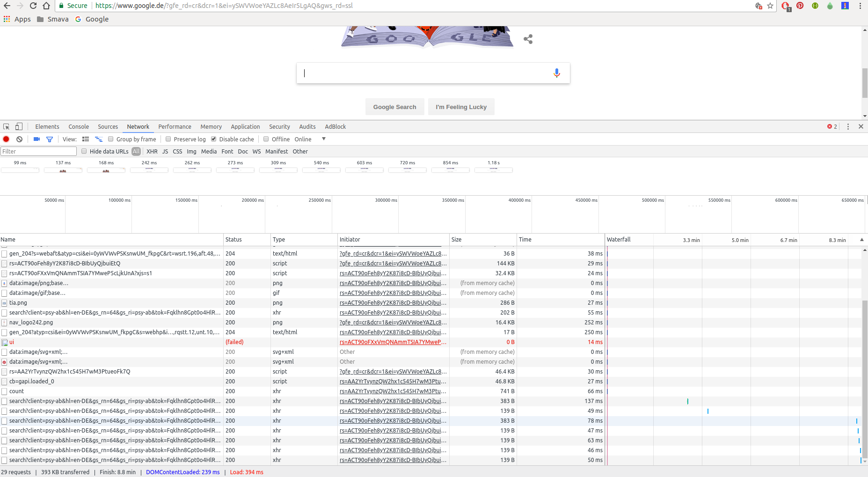Open the Memory tab
Image resolution: width=868 pixels, height=477 pixels.
[x=211, y=126]
